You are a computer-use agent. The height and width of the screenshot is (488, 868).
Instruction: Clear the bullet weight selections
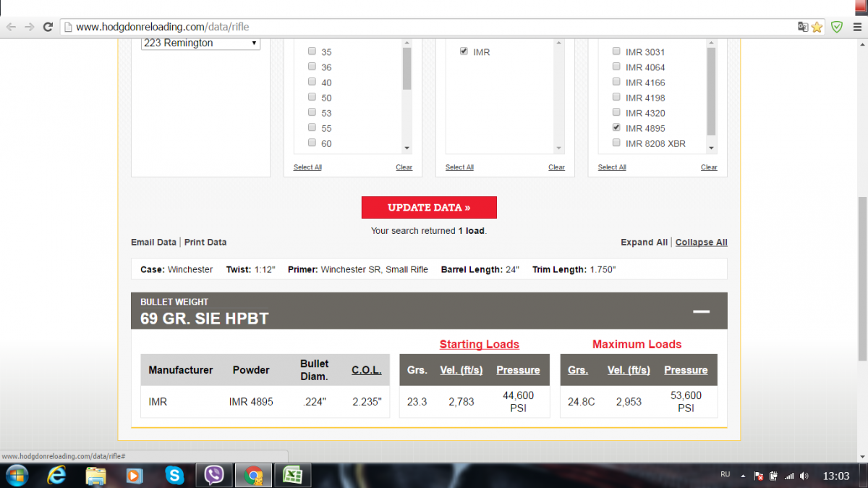coord(404,167)
